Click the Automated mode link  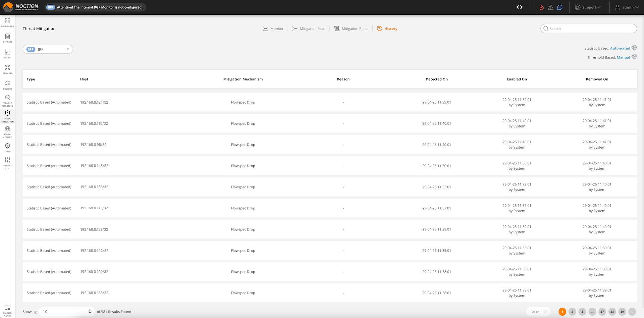(x=620, y=48)
